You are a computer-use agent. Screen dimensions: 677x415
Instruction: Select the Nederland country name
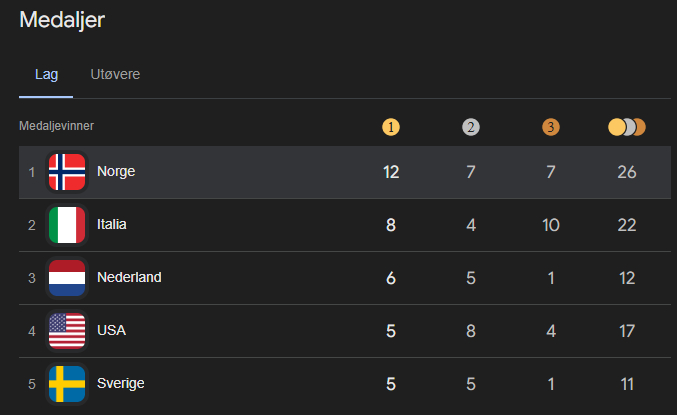[x=129, y=278]
